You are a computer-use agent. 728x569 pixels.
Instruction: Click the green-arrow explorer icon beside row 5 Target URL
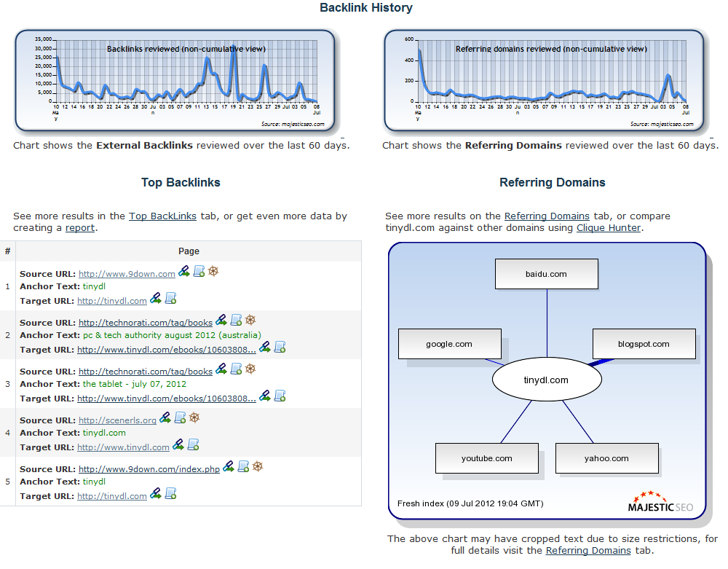(x=156, y=493)
